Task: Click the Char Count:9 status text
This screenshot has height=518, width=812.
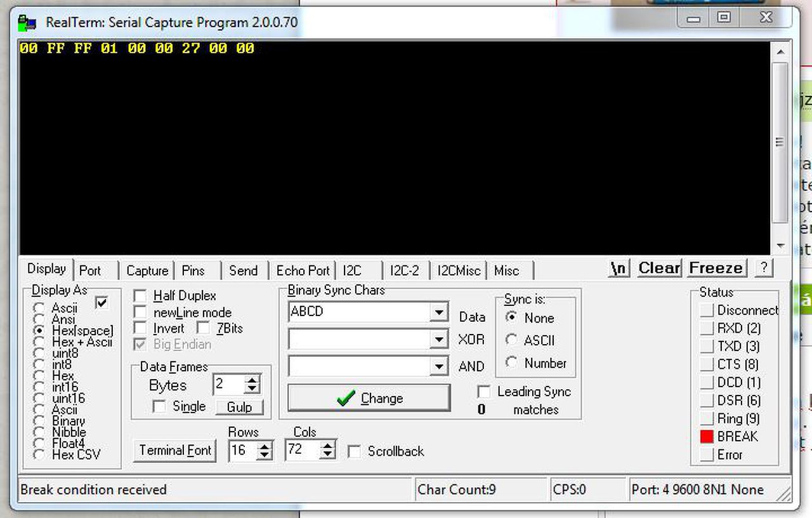Action: (x=457, y=489)
